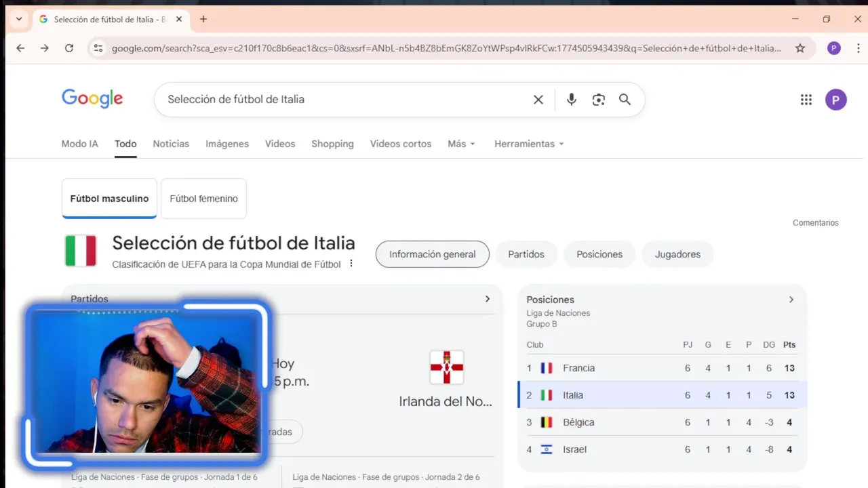Image resolution: width=868 pixels, height=488 pixels.
Task: Click the Google logo
Action: (92, 99)
